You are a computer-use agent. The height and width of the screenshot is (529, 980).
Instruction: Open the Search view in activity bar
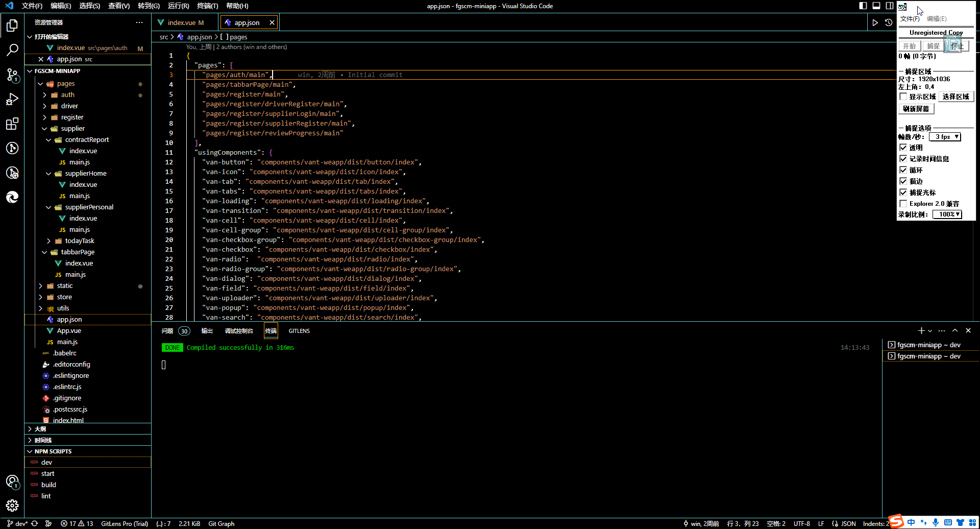click(x=12, y=50)
